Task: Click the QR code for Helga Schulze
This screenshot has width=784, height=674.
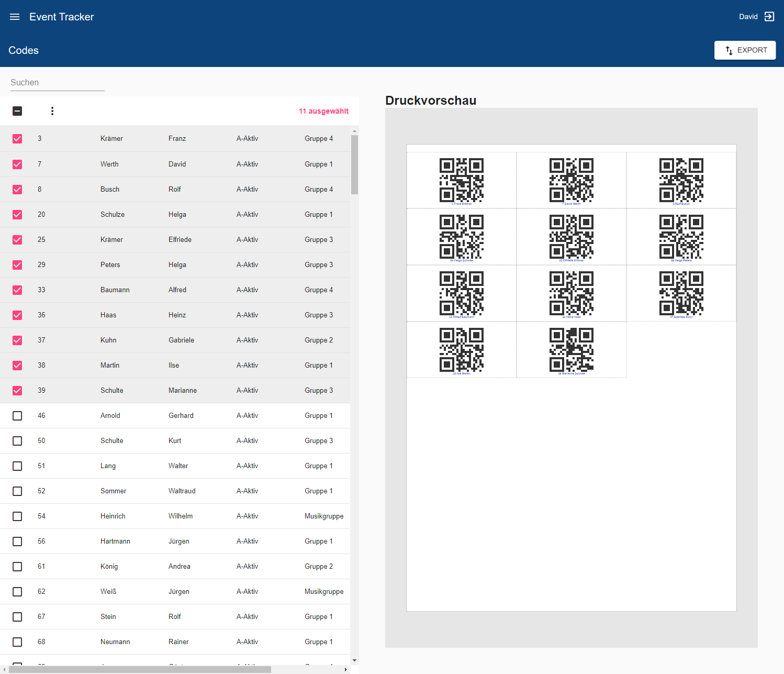Action: tap(462, 237)
